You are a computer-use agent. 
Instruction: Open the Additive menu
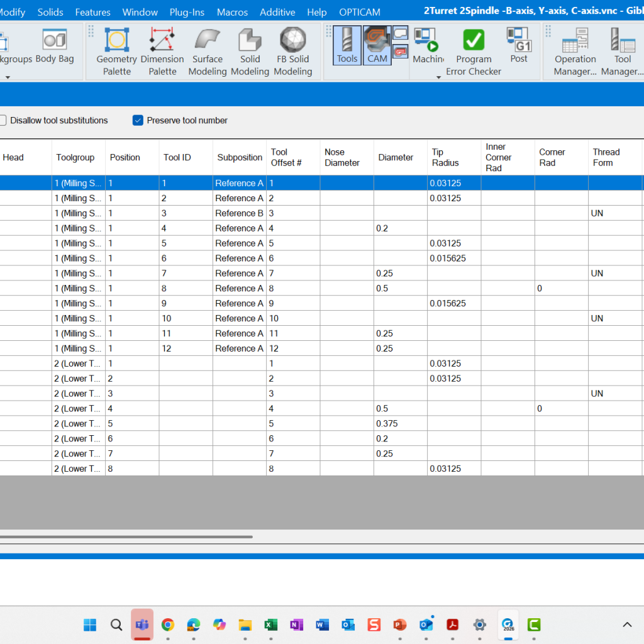coord(277,12)
